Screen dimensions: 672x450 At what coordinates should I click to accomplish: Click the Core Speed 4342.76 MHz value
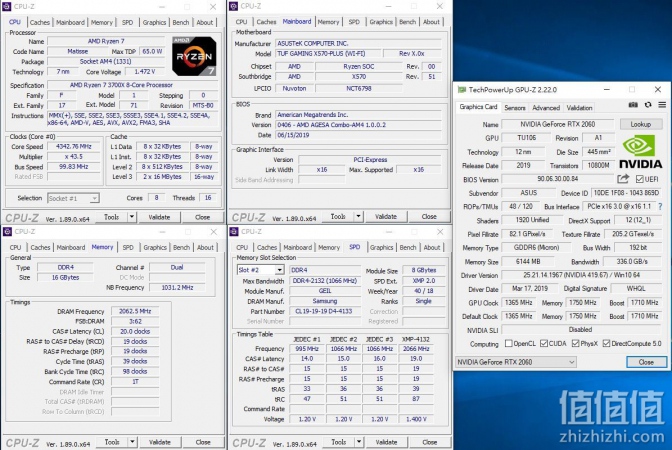[74, 147]
